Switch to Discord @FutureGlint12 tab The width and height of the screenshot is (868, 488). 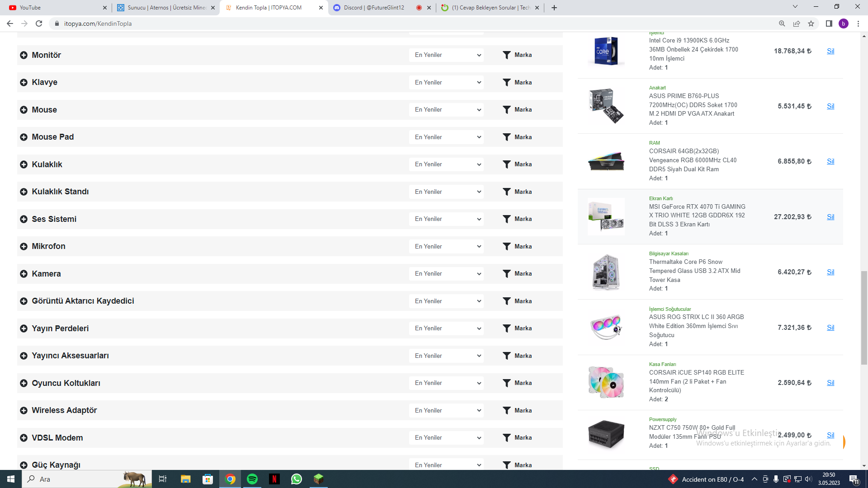pos(373,8)
